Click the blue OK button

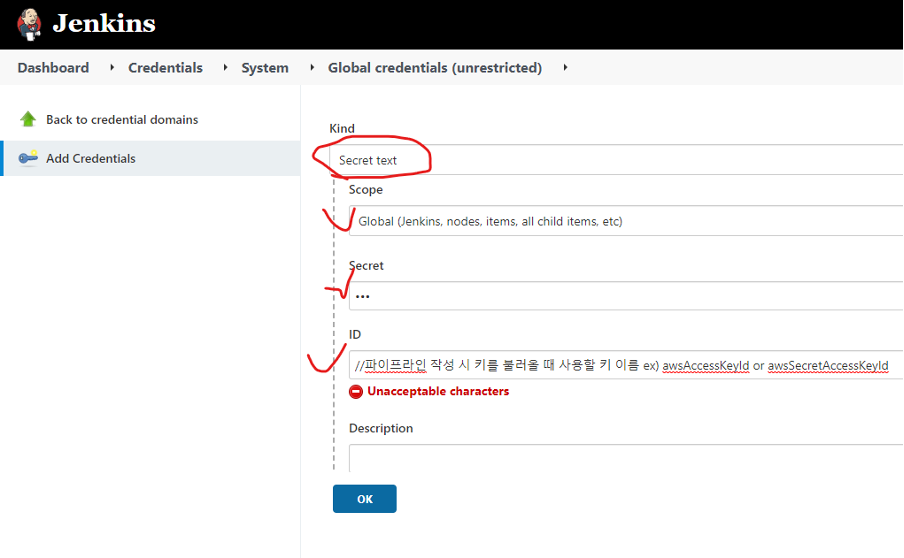pyautogui.click(x=364, y=499)
